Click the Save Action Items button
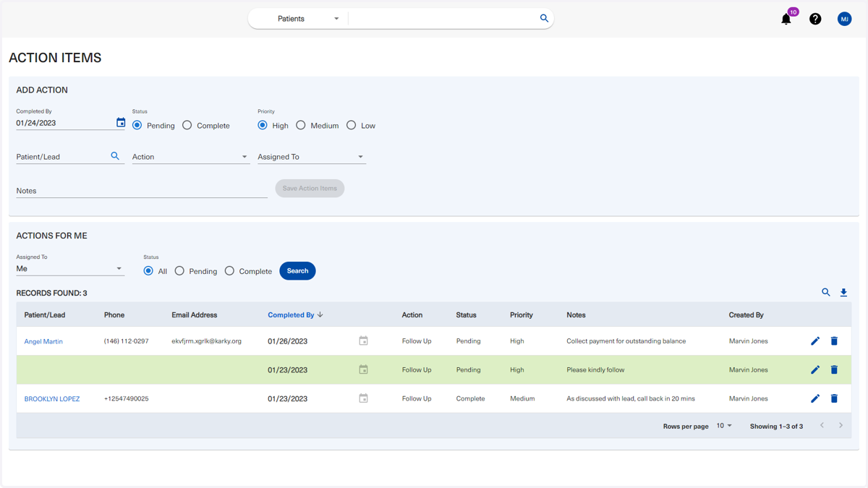The width and height of the screenshot is (868, 488). (x=310, y=189)
